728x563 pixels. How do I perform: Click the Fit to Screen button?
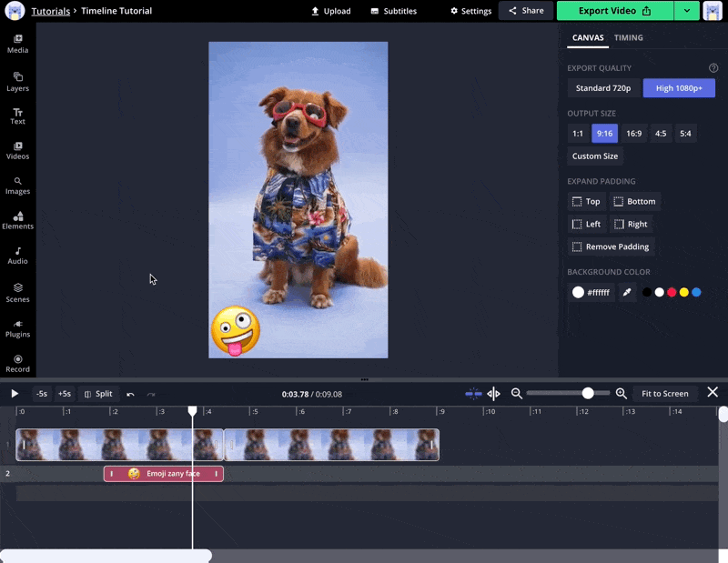[x=664, y=394]
